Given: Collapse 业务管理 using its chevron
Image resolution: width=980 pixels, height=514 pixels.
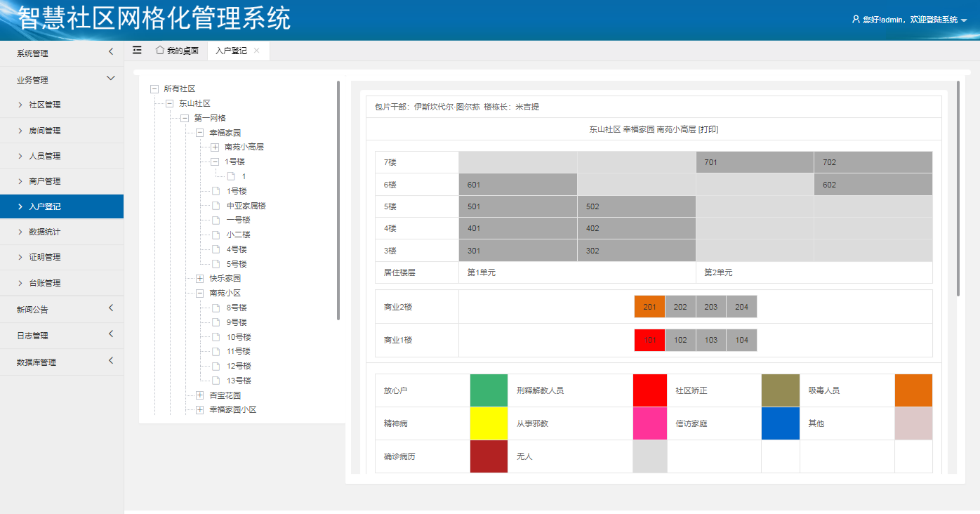Looking at the screenshot, I should click(x=110, y=78).
